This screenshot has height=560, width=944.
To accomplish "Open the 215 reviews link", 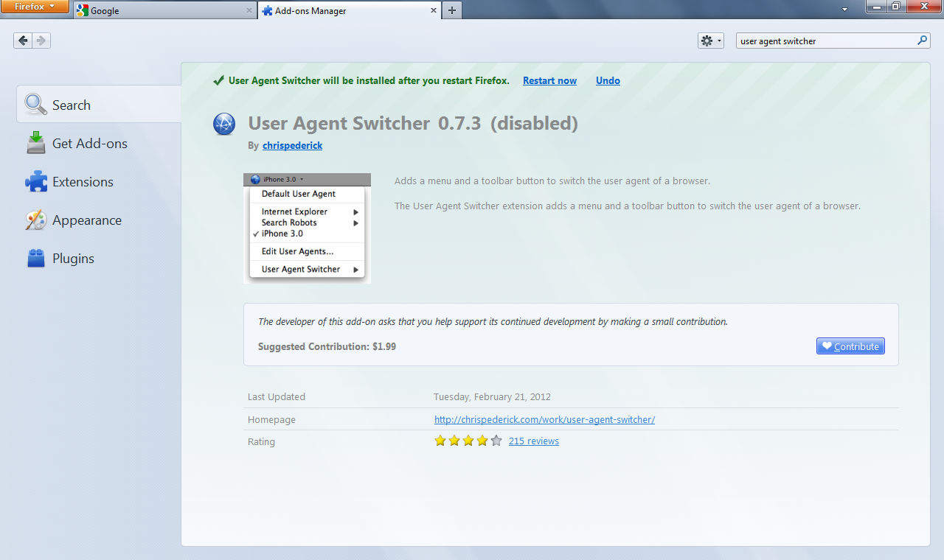I will [x=534, y=441].
